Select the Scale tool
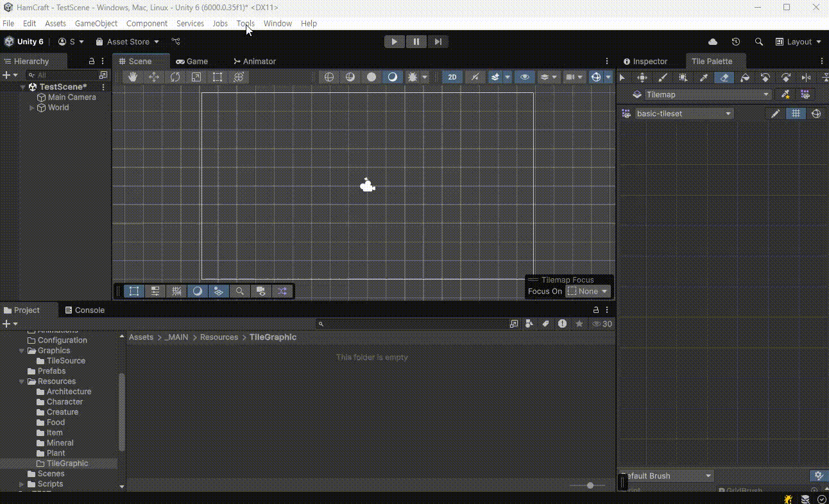 (x=196, y=77)
